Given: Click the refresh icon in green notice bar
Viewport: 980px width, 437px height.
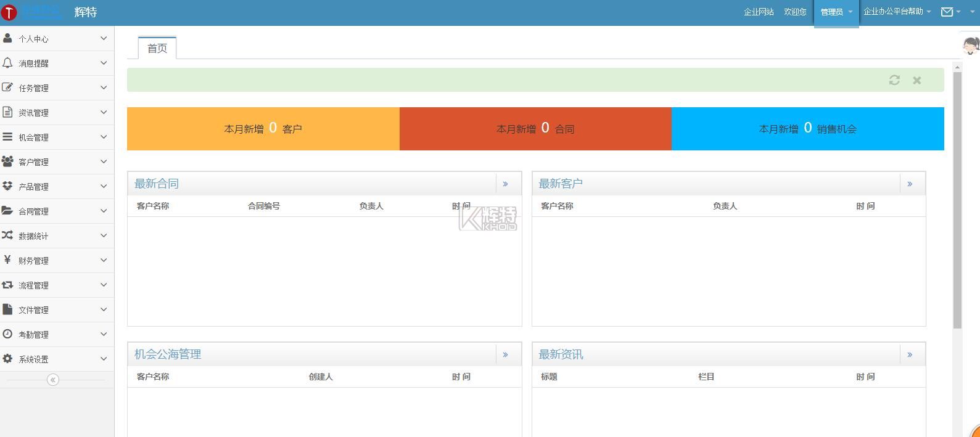Looking at the screenshot, I should pos(894,80).
